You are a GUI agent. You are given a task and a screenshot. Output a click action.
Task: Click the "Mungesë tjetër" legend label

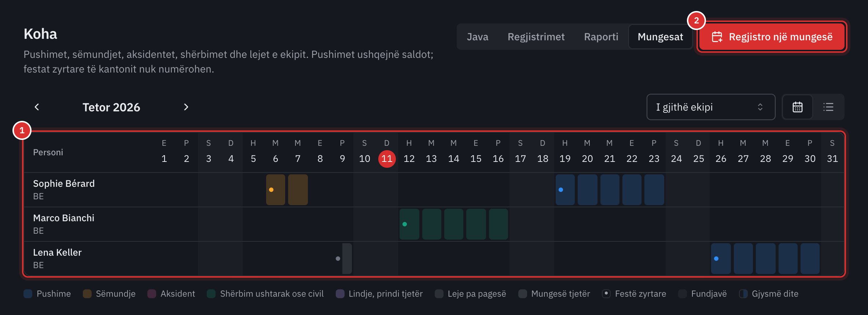coord(560,294)
